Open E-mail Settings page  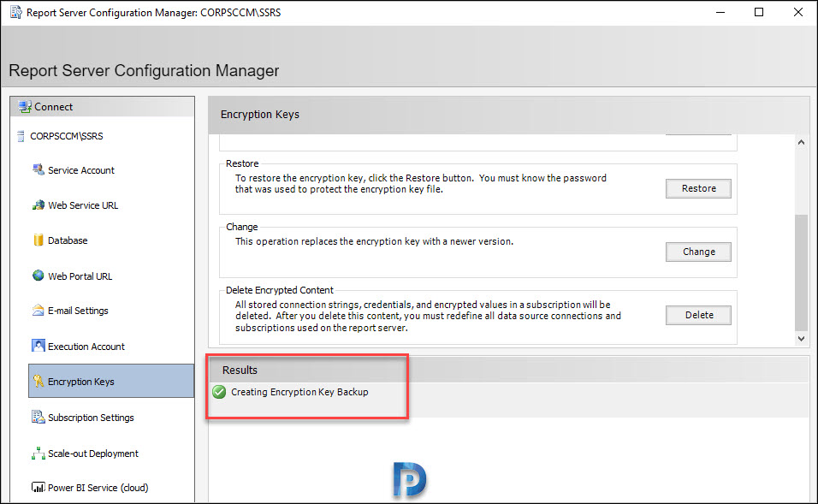point(78,311)
